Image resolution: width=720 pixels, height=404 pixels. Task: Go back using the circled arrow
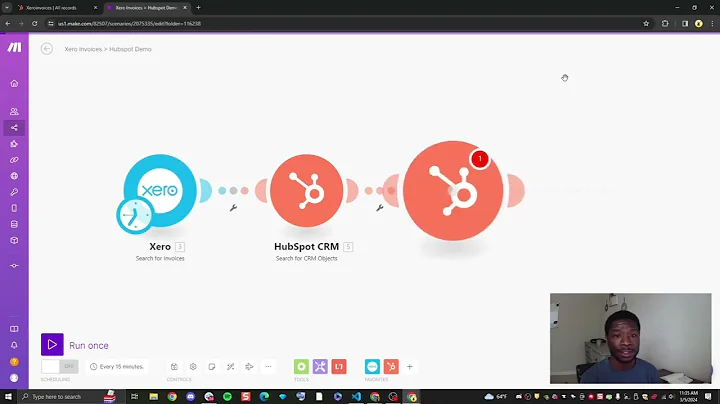click(x=46, y=49)
